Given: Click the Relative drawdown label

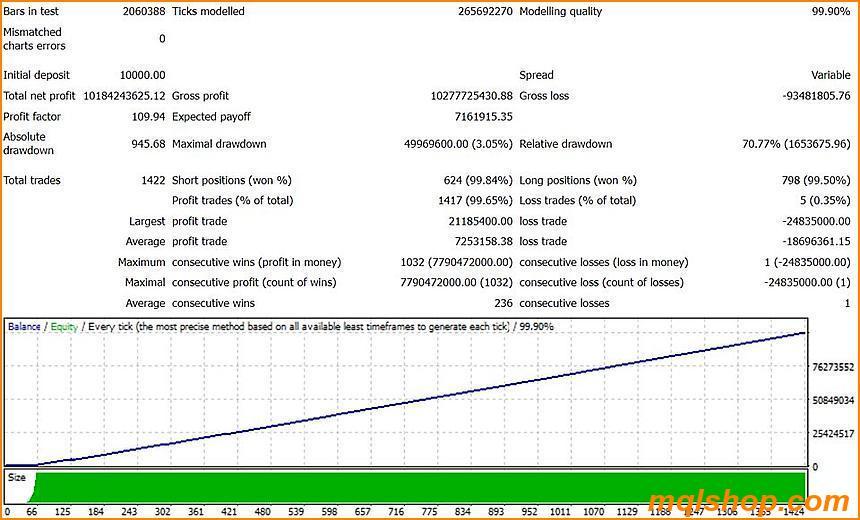Looking at the screenshot, I should point(565,144).
